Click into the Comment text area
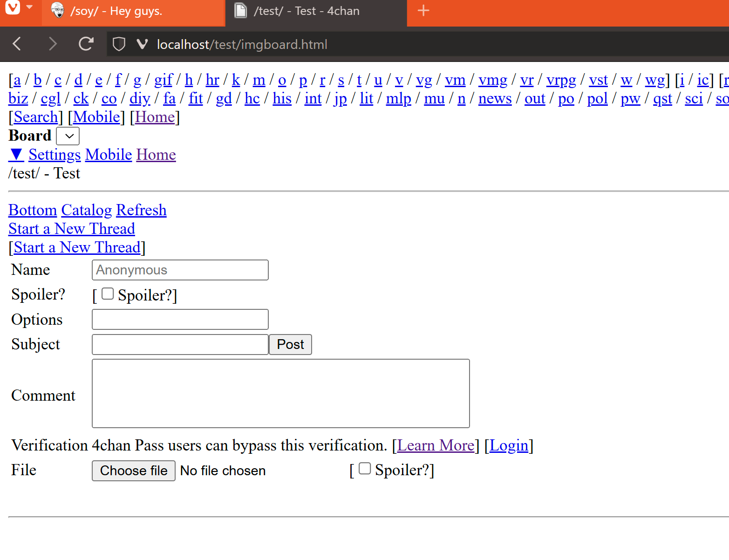 click(x=280, y=393)
